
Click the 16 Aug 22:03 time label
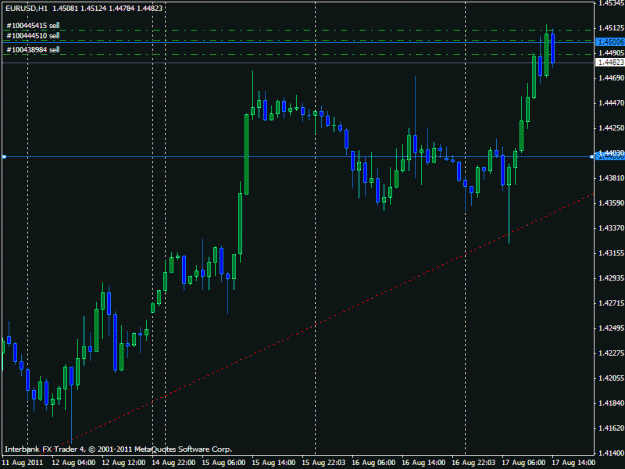click(x=474, y=462)
